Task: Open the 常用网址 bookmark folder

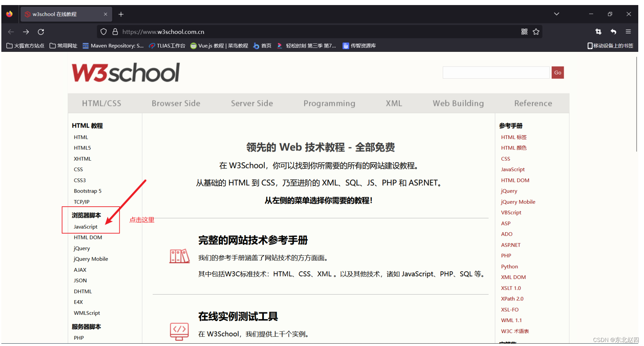Action: point(63,46)
